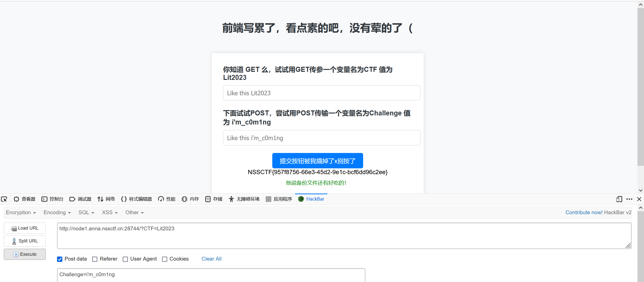Click the Clear All link
Viewport: 644px width, 282px height.
pos(211,259)
